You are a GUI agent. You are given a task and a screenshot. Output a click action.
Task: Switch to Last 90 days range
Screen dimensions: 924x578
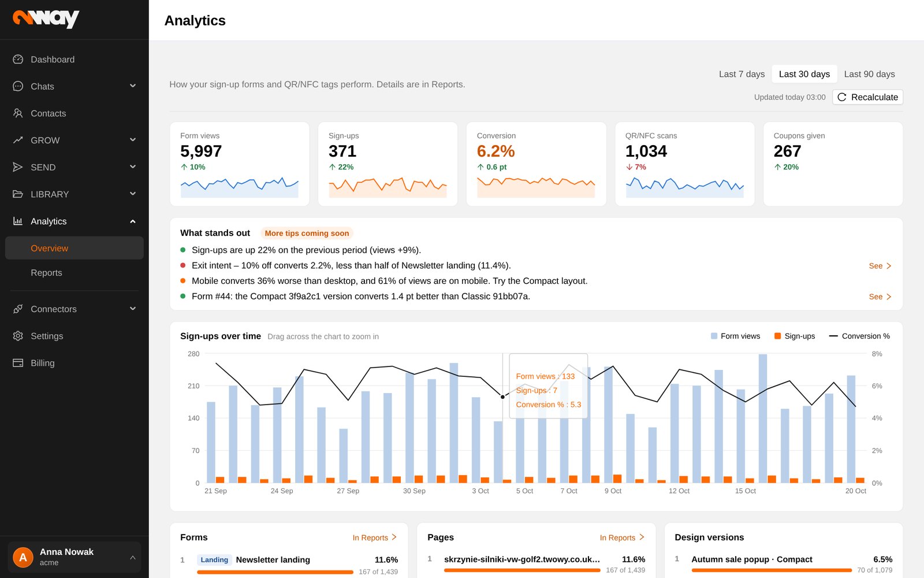[869, 74]
